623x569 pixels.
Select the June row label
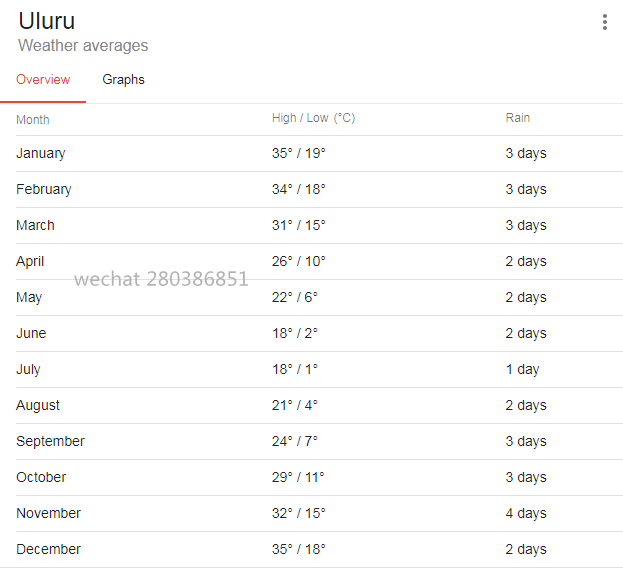(x=31, y=334)
